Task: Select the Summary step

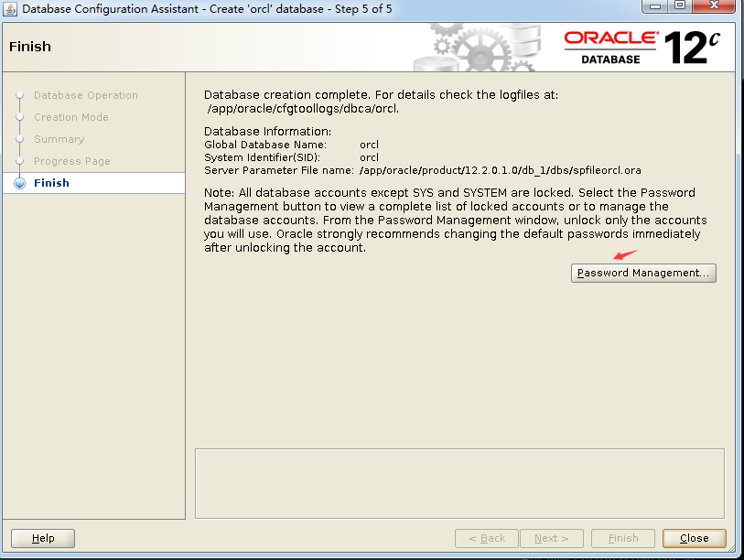Action: pyautogui.click(x=59, y=139)
